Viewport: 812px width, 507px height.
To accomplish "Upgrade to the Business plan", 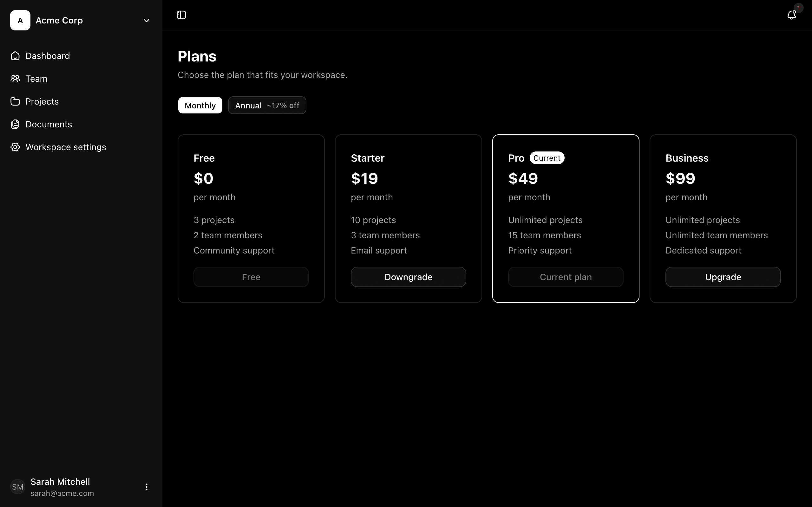I will [722, 277].
